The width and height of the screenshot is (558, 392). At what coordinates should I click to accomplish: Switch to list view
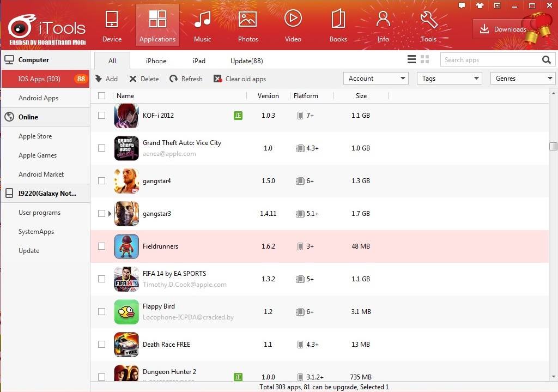411,59
